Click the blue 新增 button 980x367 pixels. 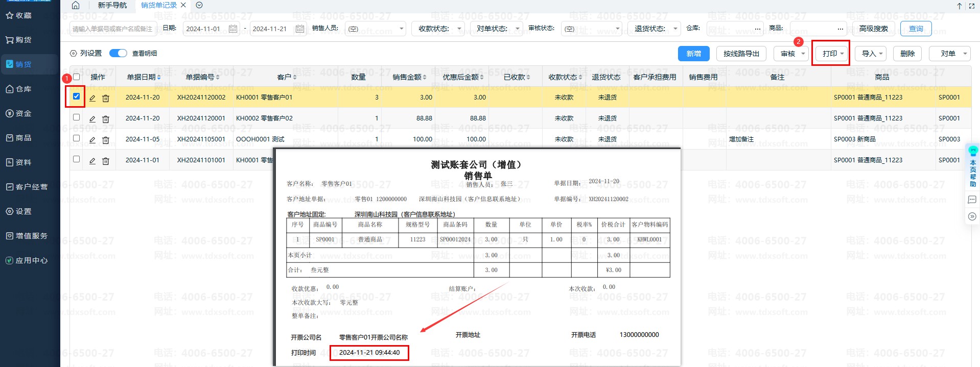[693, 54]
